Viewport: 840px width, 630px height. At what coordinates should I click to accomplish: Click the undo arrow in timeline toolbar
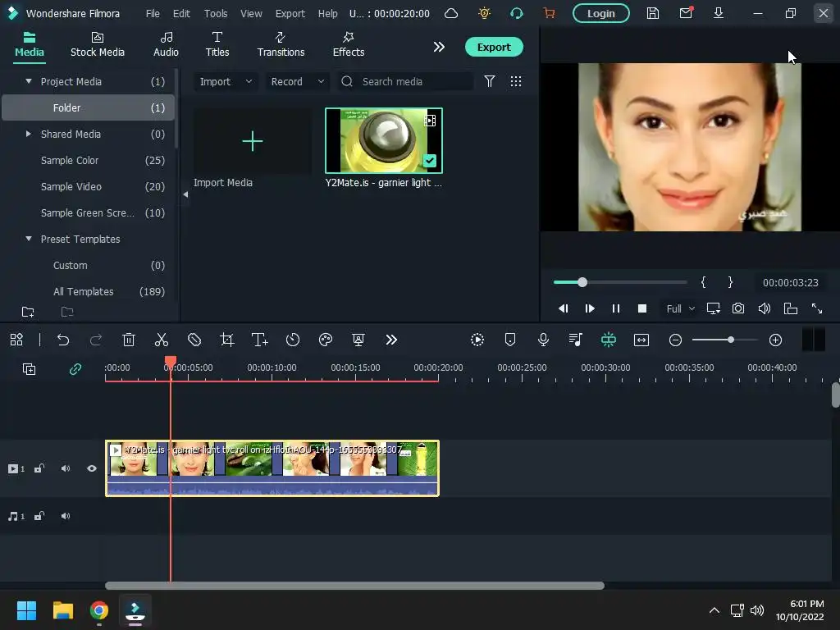[63, 340]
